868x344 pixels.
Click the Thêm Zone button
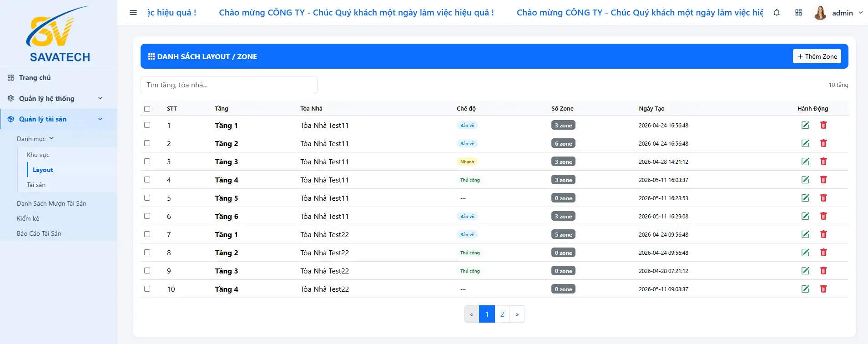pos(817,56)
